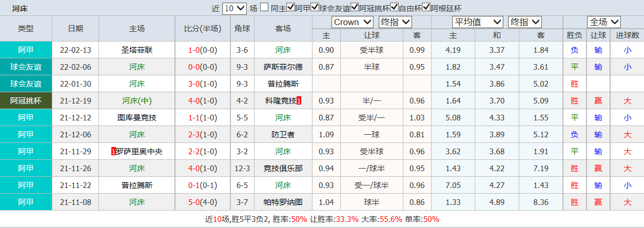Click draw odds 4.89

pos(497,202)
